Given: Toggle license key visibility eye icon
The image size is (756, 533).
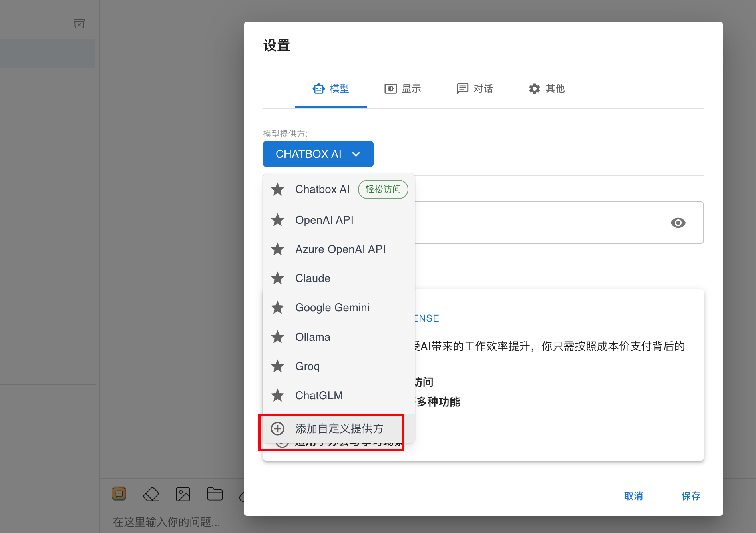Looking at the screenshot, I should pyautogui.click(x=678, y=223).
